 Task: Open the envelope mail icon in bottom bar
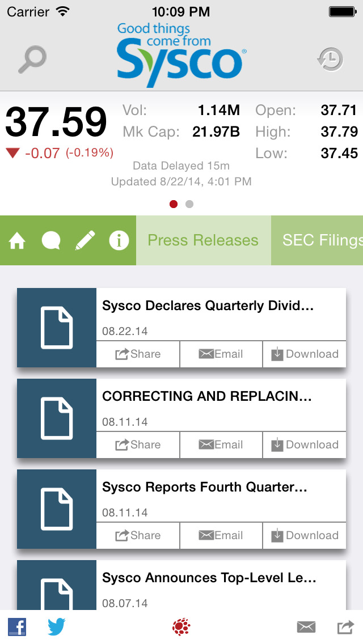306,627
